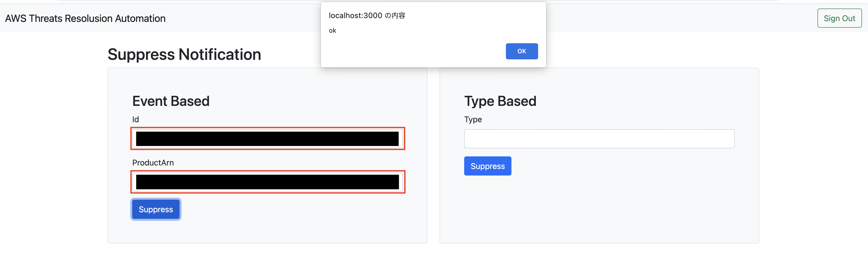Click empty navbar area left of Sign Out
This screenshot has height=258, width=868.
(x=674, y=18)
